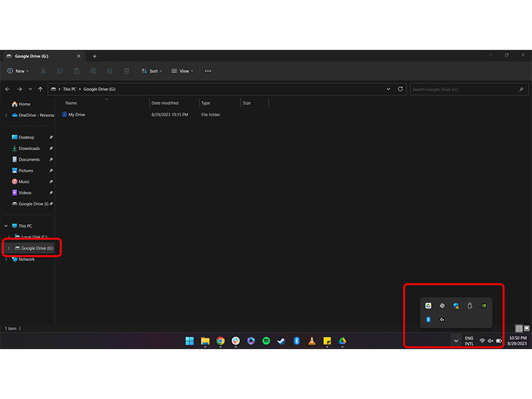Refresh the current folder view
Image resolution: width=532 pixels, height=399 pixels.
(400, 89)
